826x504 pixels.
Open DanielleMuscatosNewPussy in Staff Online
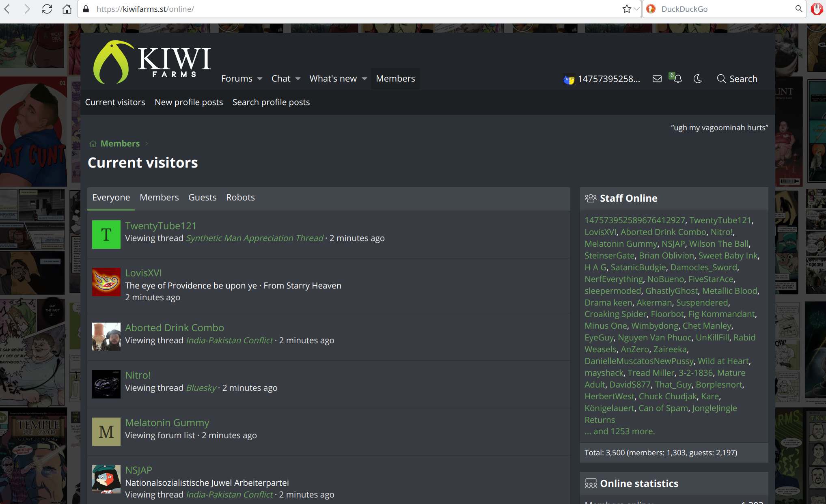point(639,361)
